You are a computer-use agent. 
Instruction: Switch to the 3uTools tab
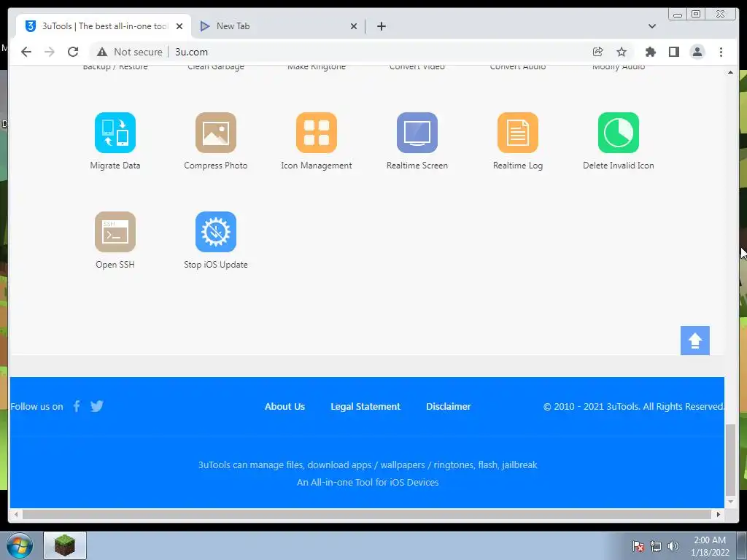point(104,26)
